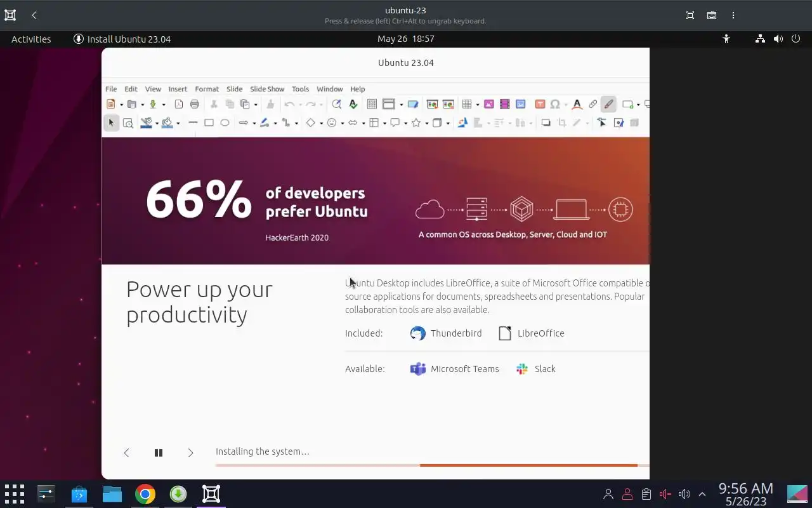
Task: Expand the Callout Shapes dropdown arrow
Action: point(405,123)
